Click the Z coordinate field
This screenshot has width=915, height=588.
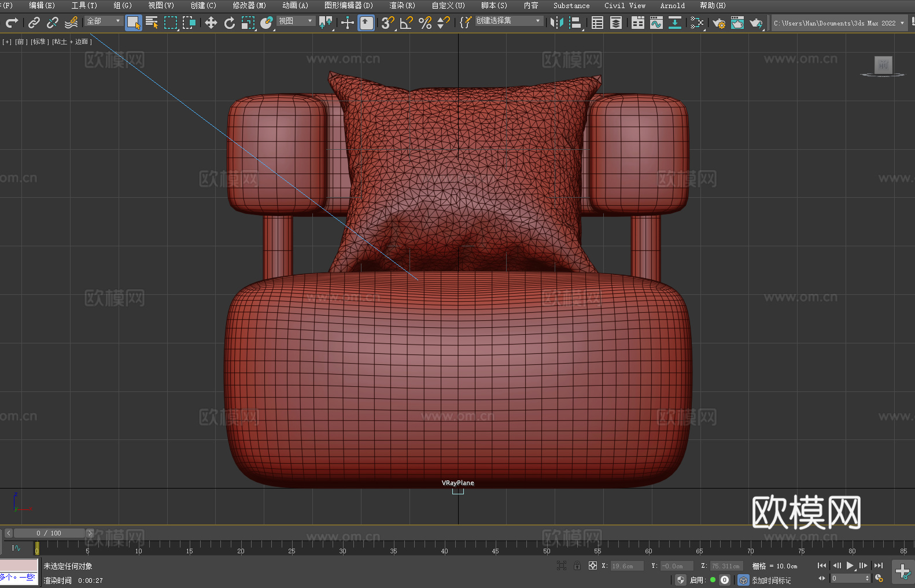pyautogui.click(x=726, y=566)
